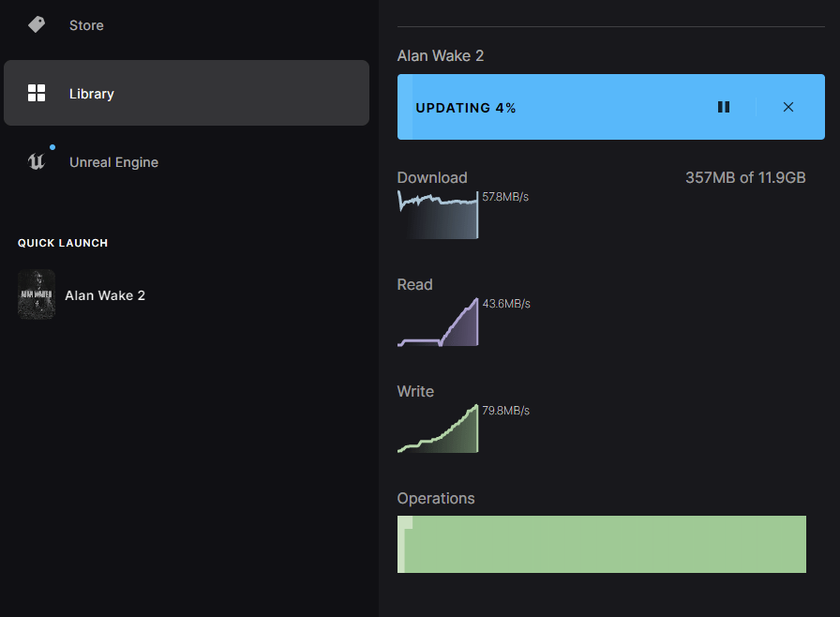Open Alan Wake 2 quick launch thumbnail
The image size is (840, 617).
37,295
